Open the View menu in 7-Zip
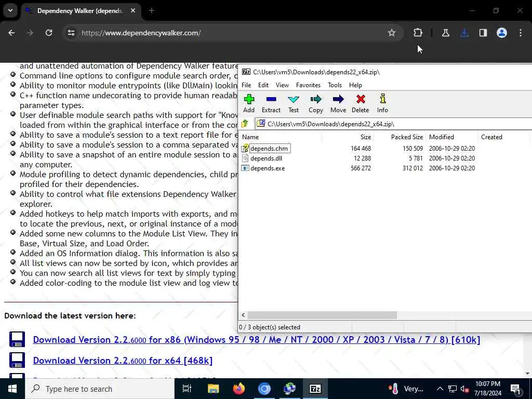The width and height of the screenshot is (532, 399). 282,85
